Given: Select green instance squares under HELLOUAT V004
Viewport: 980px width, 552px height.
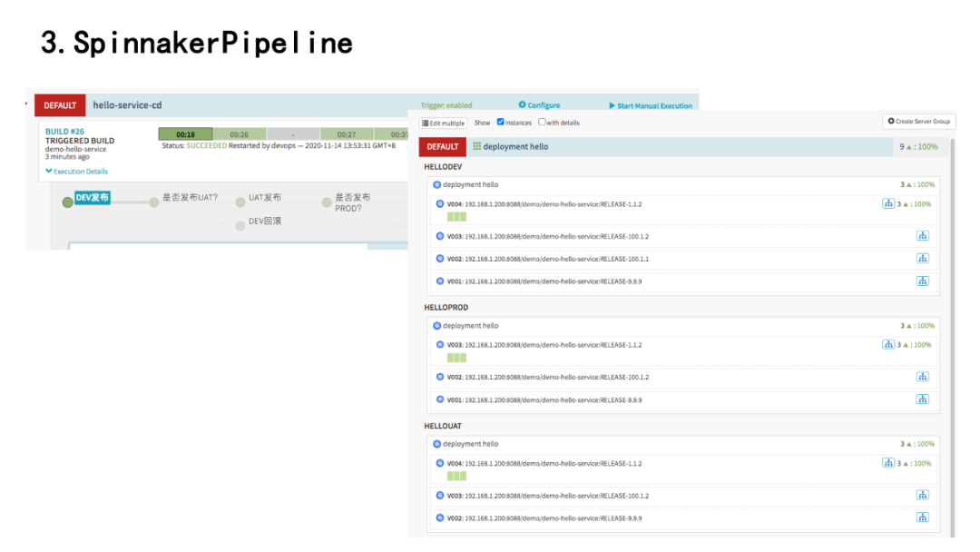Looking at the screenshot, I should pos(456,476).
